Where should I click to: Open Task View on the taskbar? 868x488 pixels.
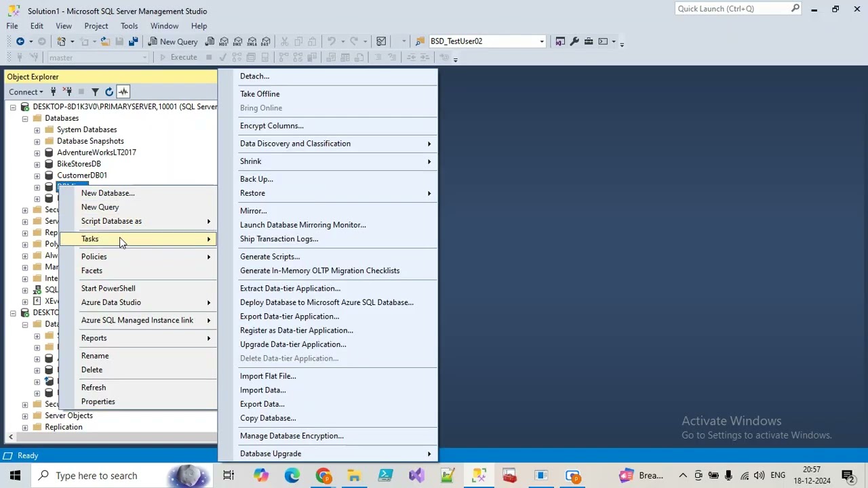pyautogui.click(x=229, y=475)
